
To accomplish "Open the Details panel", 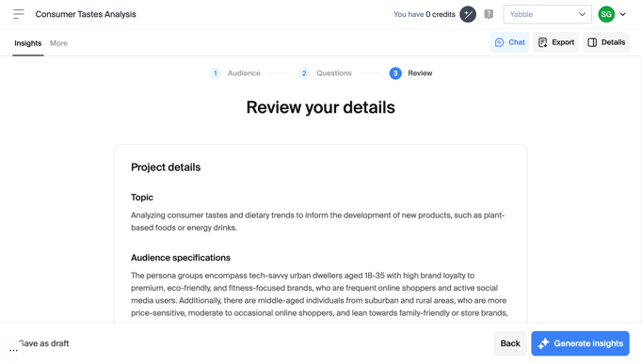I will (x=606, y=42).
